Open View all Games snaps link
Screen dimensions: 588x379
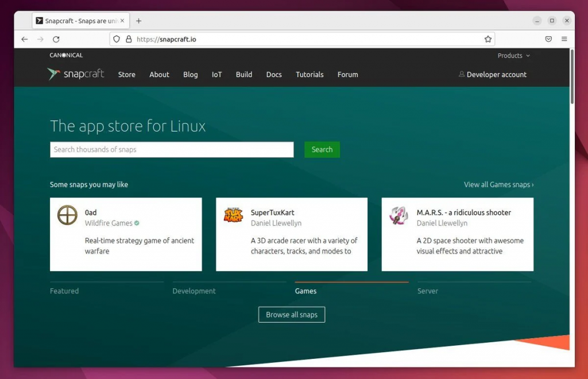tap(499, 184)
